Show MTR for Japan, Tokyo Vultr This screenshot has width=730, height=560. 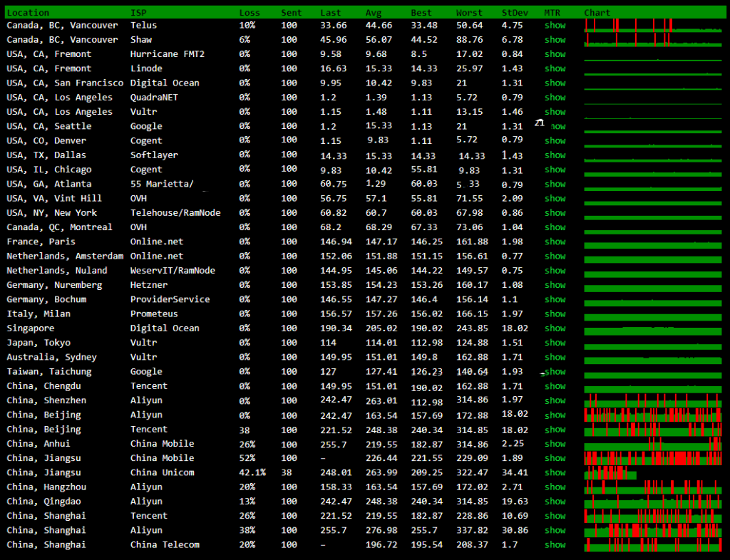click(555, 343)
